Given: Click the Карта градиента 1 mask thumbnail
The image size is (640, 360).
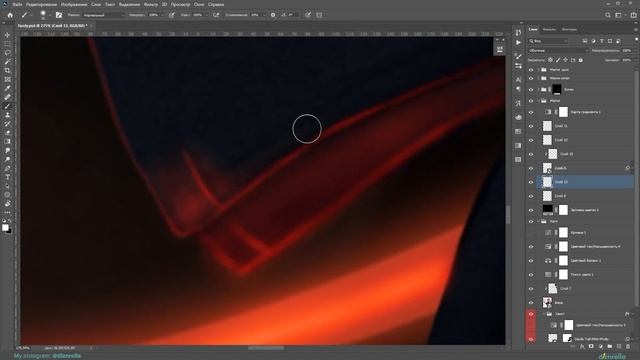Looking at the screenshot, I should [563, 112].
